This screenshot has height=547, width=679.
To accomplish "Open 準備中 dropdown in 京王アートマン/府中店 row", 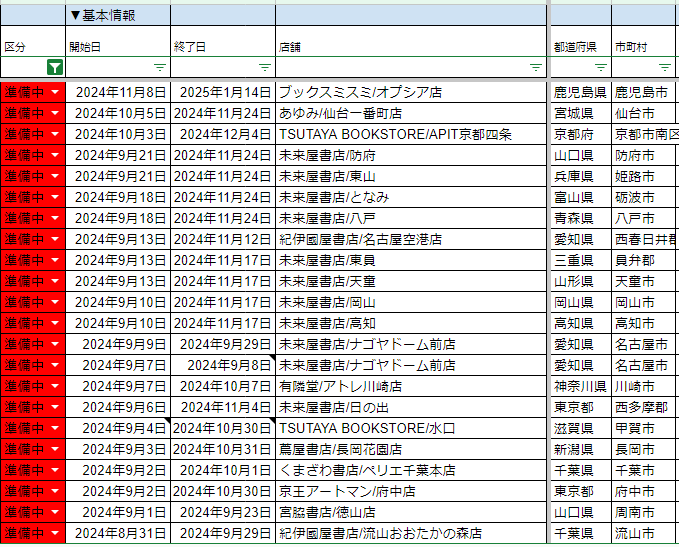I will click(x=55, y=491).
